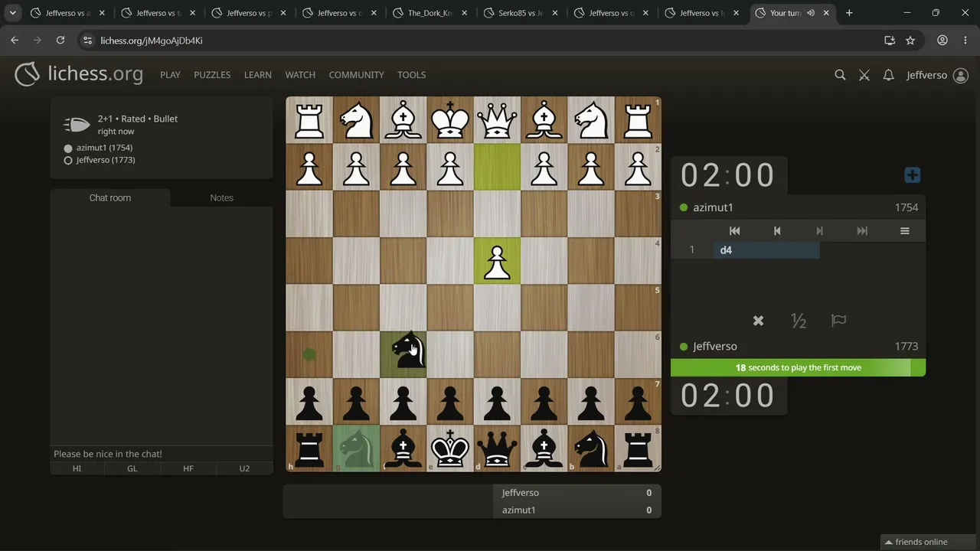Switch to the Notes tab
Screen dimensions: 980x551
(x=221, y=197)
